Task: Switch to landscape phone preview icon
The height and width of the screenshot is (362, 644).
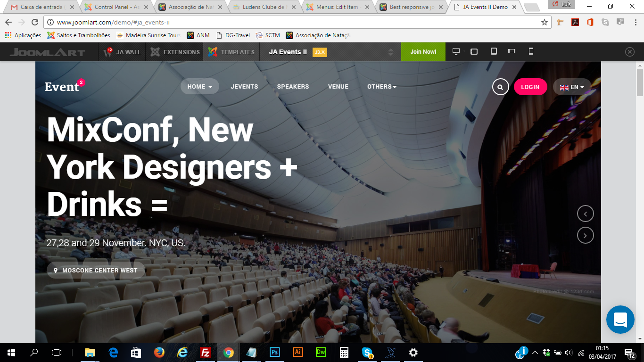Action: 512,52
